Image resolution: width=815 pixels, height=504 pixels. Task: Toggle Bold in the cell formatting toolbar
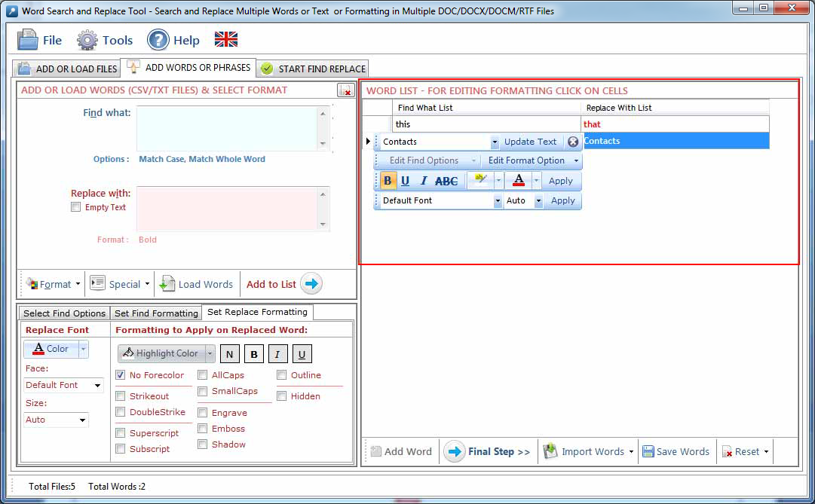[388, 181]
